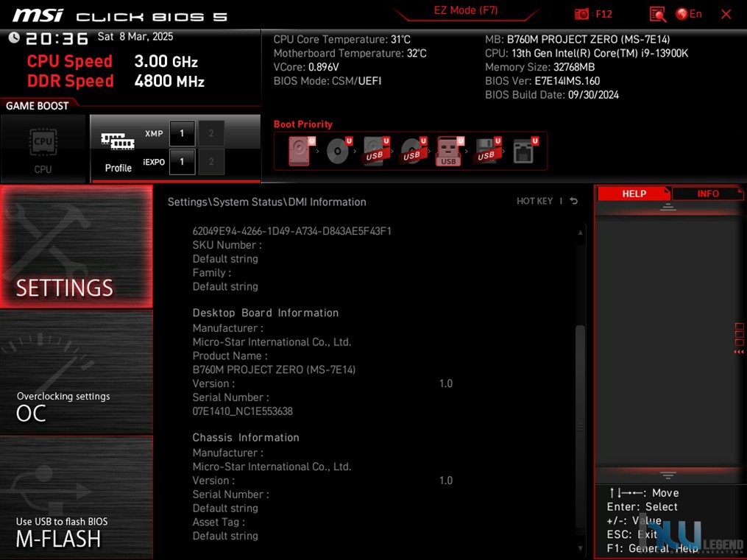Click the UUID 62049E94-4266-1D49-A734-D843AE5F43F1
This screenshot has width=747, height=560.
pyautogui.click(x=291, y=231)
